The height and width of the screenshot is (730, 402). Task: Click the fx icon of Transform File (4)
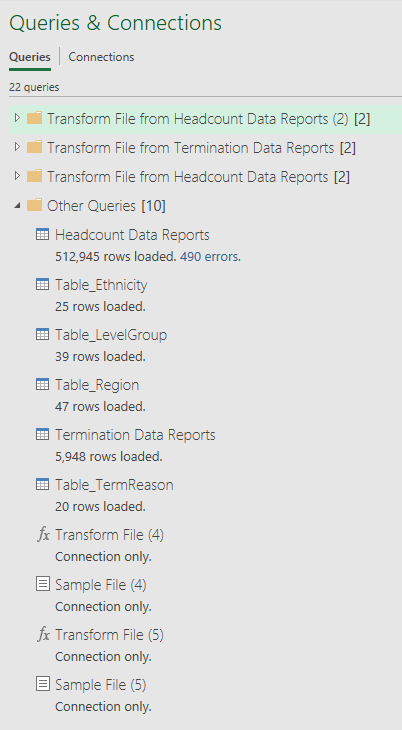(43, 534)
